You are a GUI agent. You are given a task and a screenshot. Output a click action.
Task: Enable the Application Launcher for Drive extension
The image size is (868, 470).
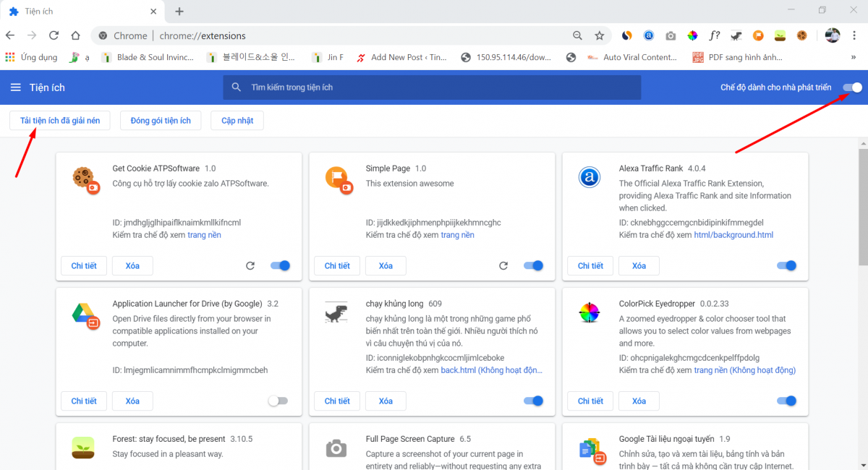click(x=278, y=401)
